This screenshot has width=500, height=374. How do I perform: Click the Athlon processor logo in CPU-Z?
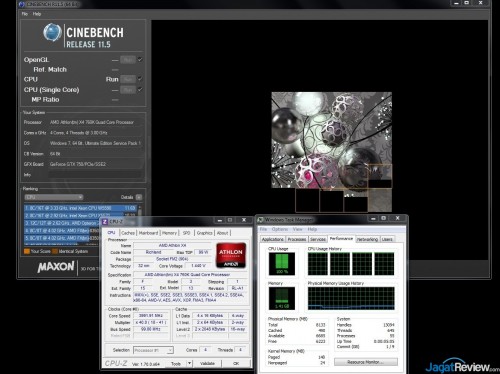231,255
